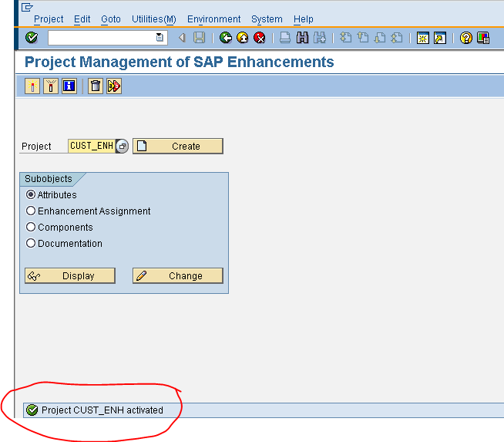The height and width of the screenshot is (442, 504).
Task: Click the Subobjects group title
Action: 49,179
